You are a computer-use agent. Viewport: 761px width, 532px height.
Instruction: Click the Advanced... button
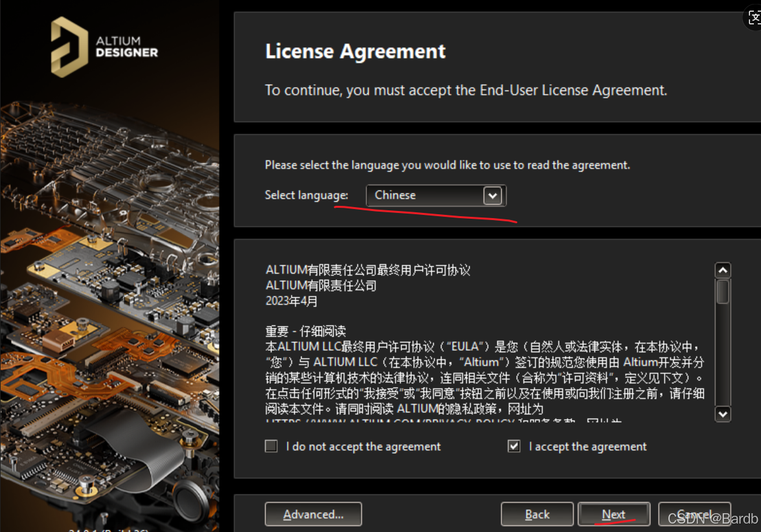coord(313,514)
